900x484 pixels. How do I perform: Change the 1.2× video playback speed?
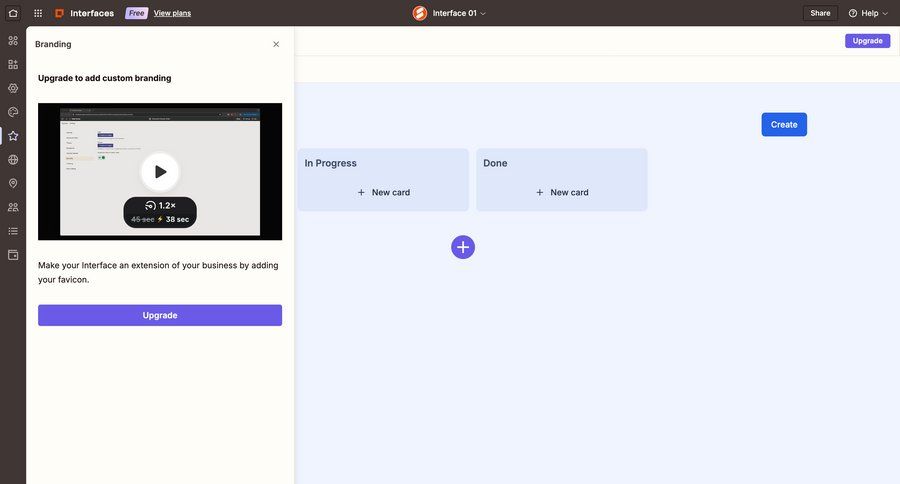(160, 206)
